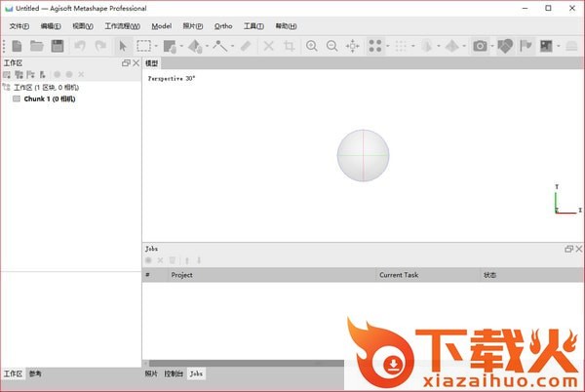Toggle the dimmed icon at the toolbar's right end
The image size is (585, 392).
pos(571,46)
